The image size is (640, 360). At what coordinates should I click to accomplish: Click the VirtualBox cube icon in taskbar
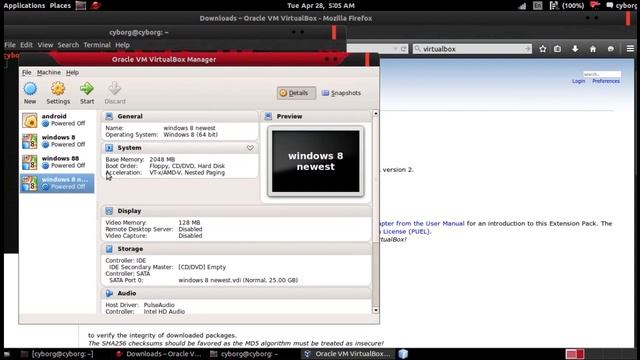click(x=403, y=354)
